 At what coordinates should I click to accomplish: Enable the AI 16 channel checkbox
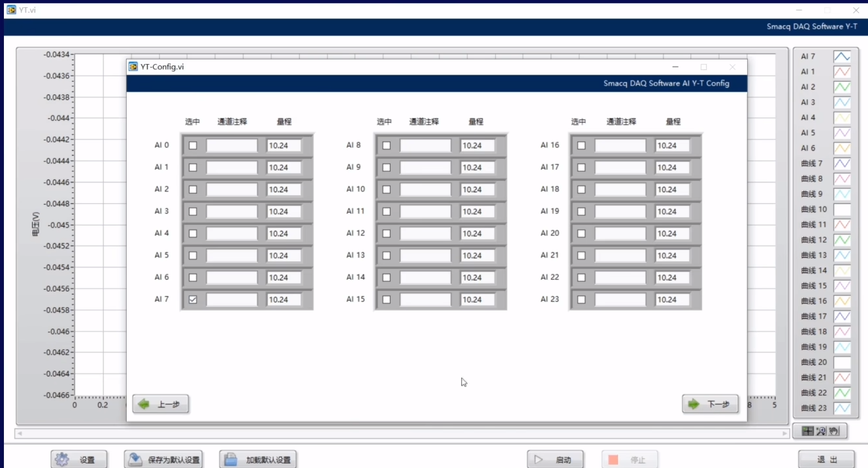point(581,146)
